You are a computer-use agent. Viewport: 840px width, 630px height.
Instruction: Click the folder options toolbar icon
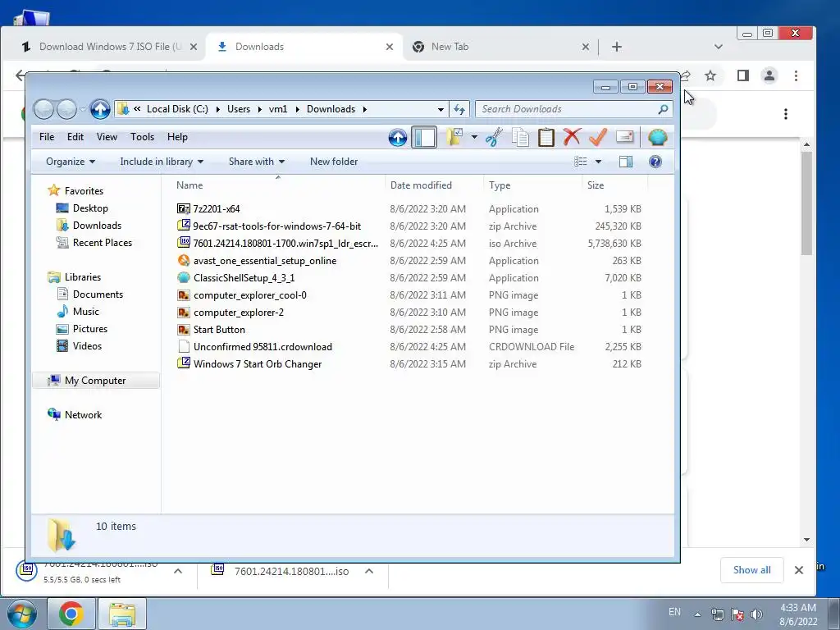[454, 137]
